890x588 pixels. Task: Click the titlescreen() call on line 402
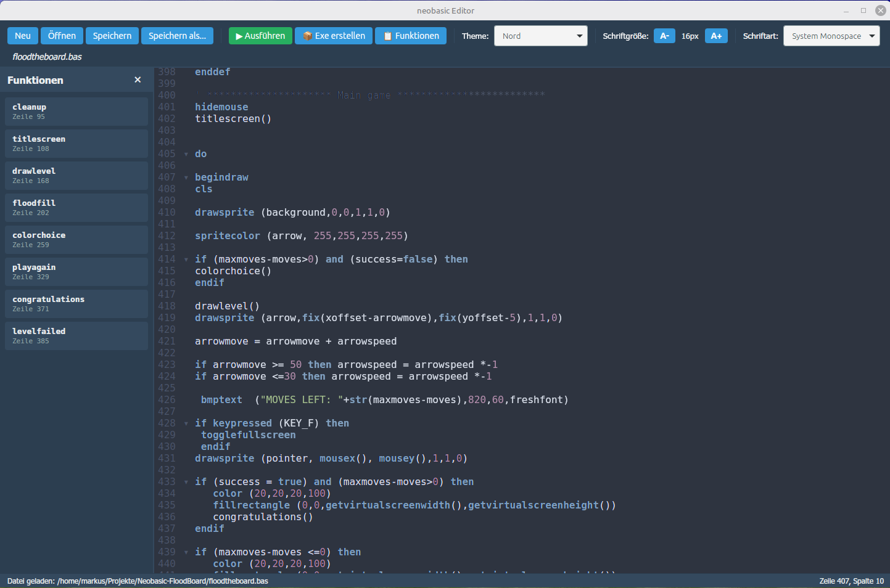click(x=233, y=119)
